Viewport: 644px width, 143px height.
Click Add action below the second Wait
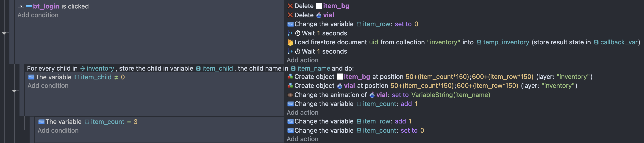tap(302, 60)
